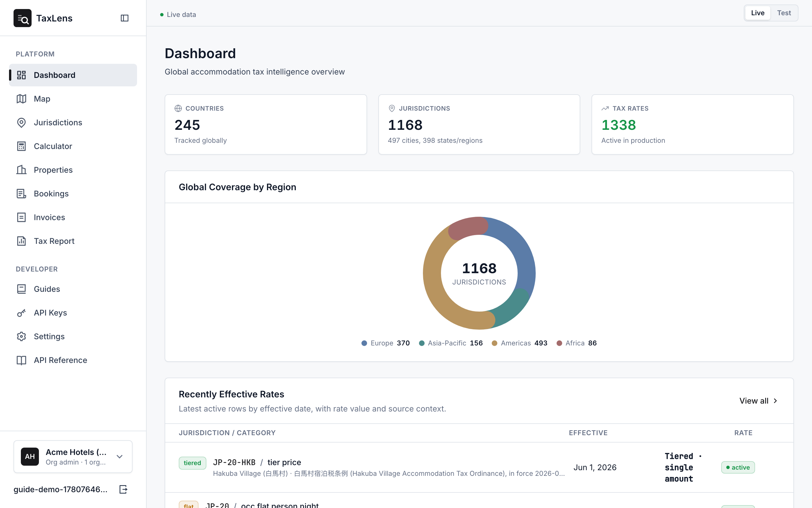Open Settings from the sidebar
Screen dimensions: 812x508
73,336
